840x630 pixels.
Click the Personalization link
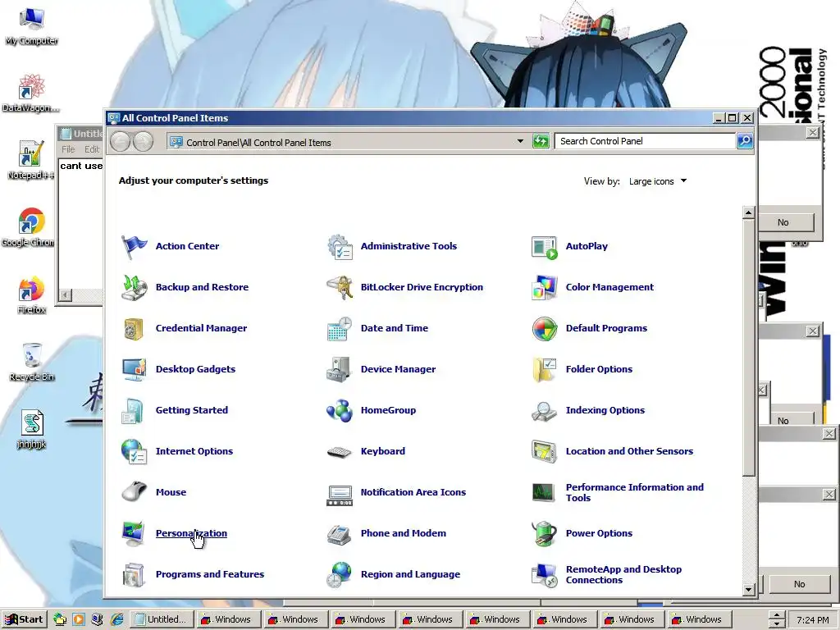[x=191, y=533]
